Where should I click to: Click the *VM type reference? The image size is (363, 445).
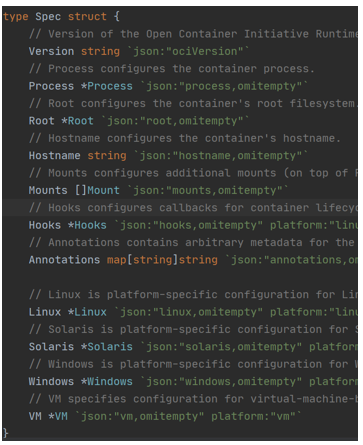58,416
